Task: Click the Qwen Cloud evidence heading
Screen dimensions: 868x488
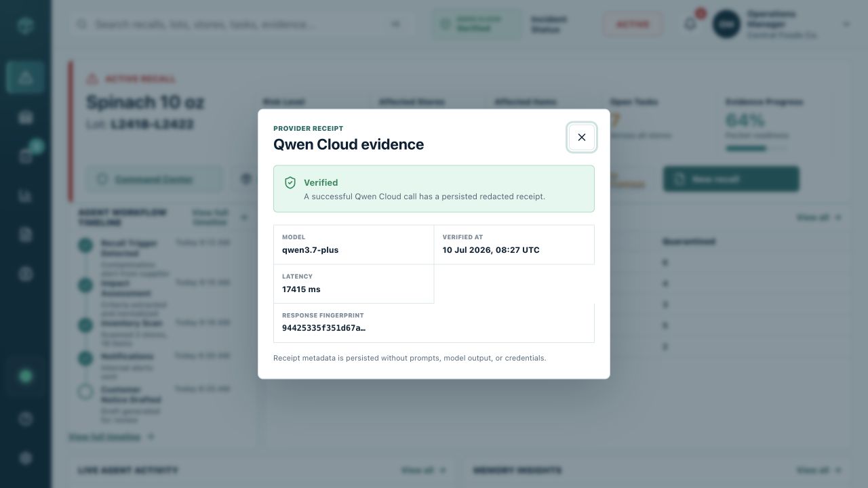Action: [349, 144]
